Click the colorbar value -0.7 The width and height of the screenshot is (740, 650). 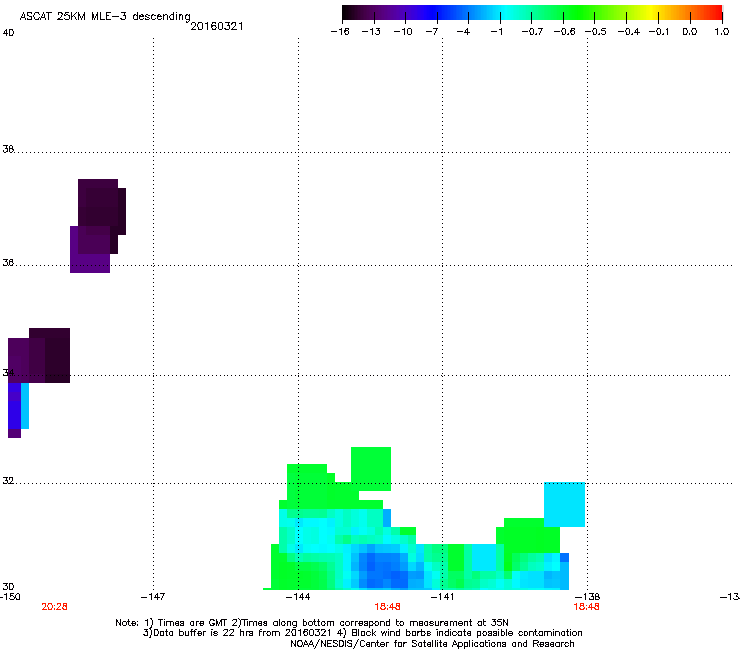click(532, 32)
